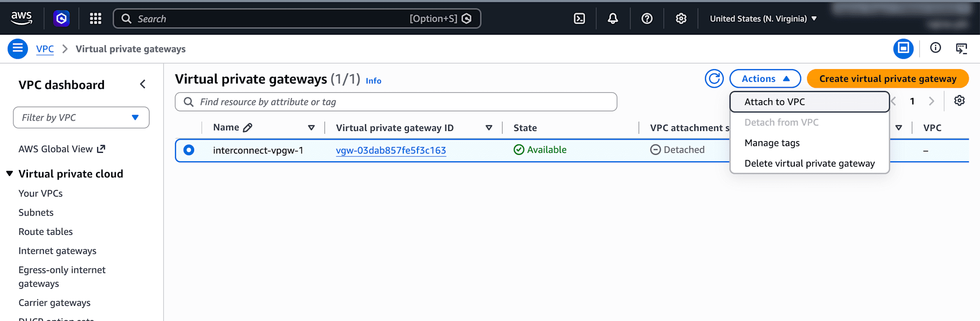
Task: Collapse the VPC dashboard sidebar chevron
Action: 143,84
